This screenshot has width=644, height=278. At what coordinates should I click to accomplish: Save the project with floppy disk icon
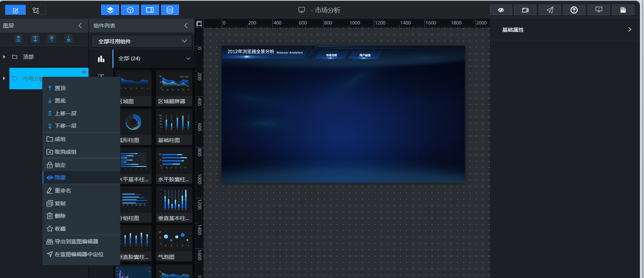point(623,10)
